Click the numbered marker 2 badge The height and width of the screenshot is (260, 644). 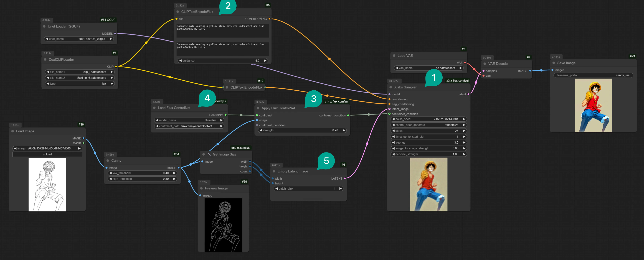pyautogui.click(x=228, y=6)
